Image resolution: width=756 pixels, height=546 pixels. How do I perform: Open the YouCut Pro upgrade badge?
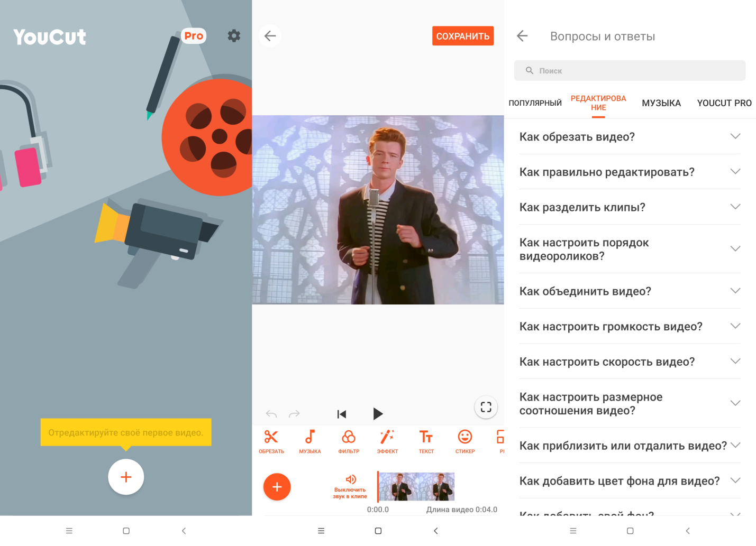click(x=194, y=36)
